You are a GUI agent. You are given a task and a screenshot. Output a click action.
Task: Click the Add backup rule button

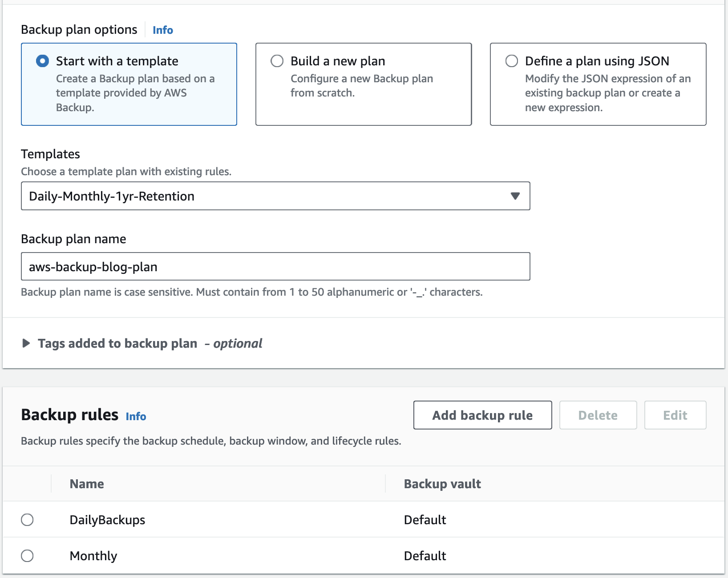tap(482, 415)
